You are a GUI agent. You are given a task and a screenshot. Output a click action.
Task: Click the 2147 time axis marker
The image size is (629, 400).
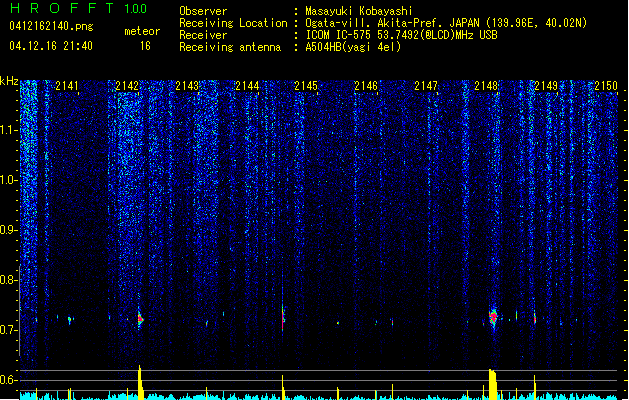pyautogui.click(x=426, y=86)
